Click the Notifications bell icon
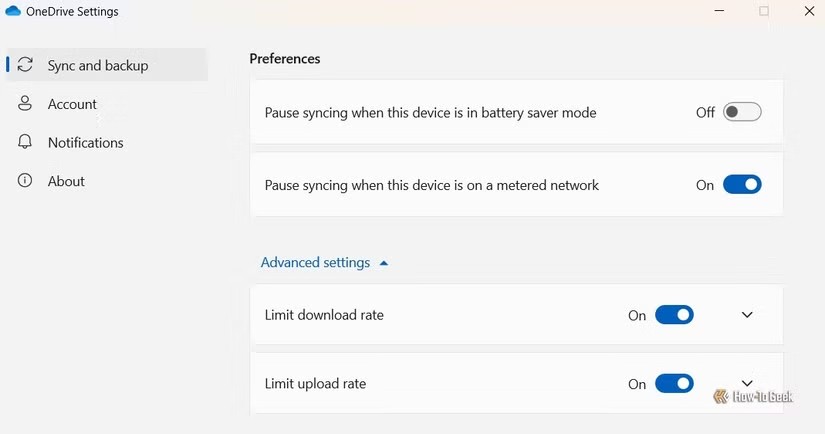 point(26,142)
